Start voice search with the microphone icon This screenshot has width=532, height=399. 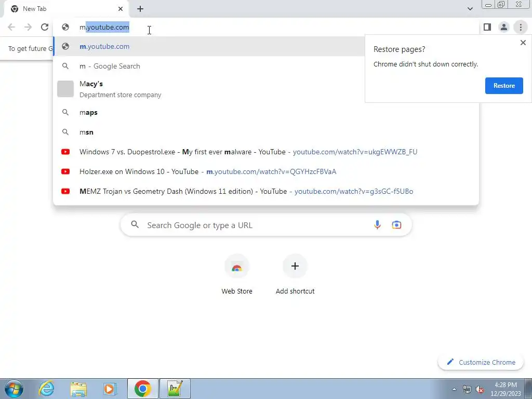click(x=377, y=224)
